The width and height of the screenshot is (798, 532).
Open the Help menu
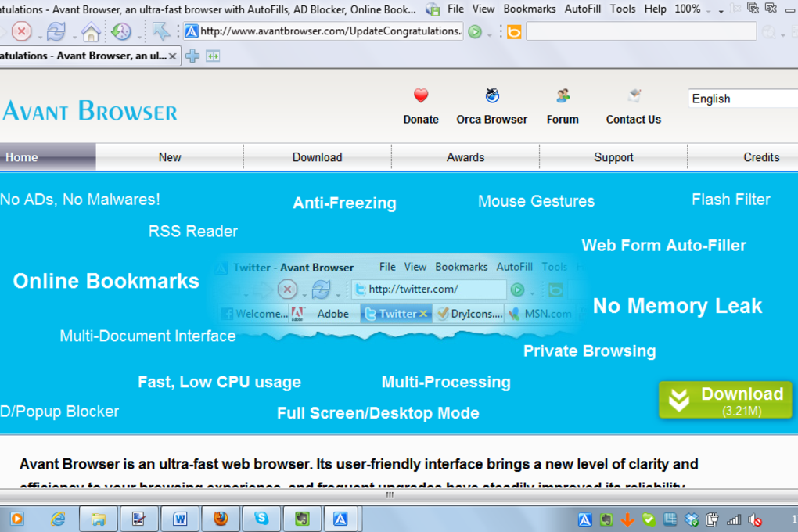(x=655, y=9)
